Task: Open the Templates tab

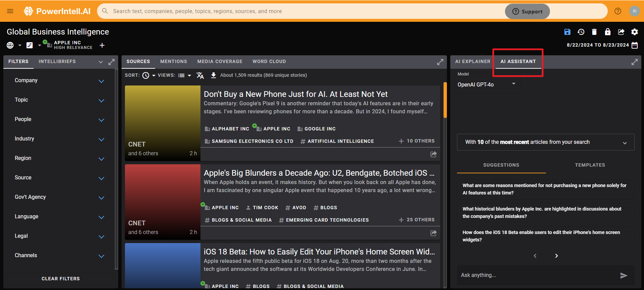Action: coord(590,165)
